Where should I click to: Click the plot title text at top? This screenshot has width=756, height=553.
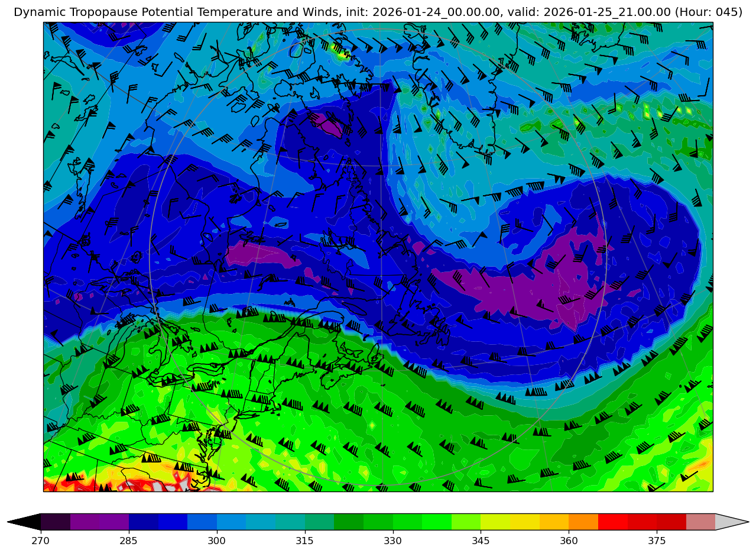[378, 12]
